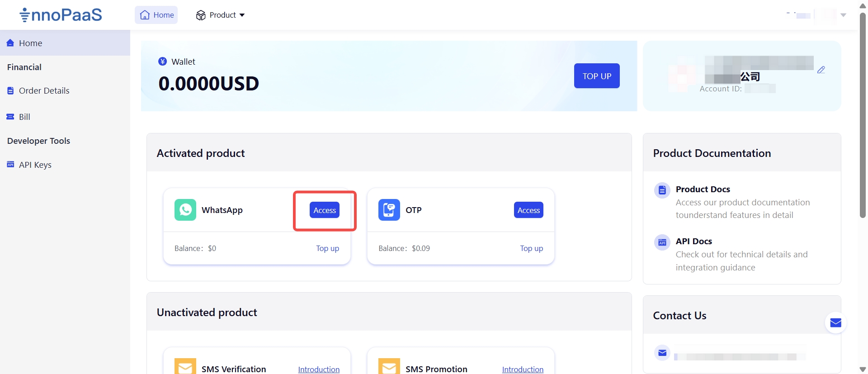Click the Financial section label
This screenshot has height=374, width=868.
pos(24,67)
